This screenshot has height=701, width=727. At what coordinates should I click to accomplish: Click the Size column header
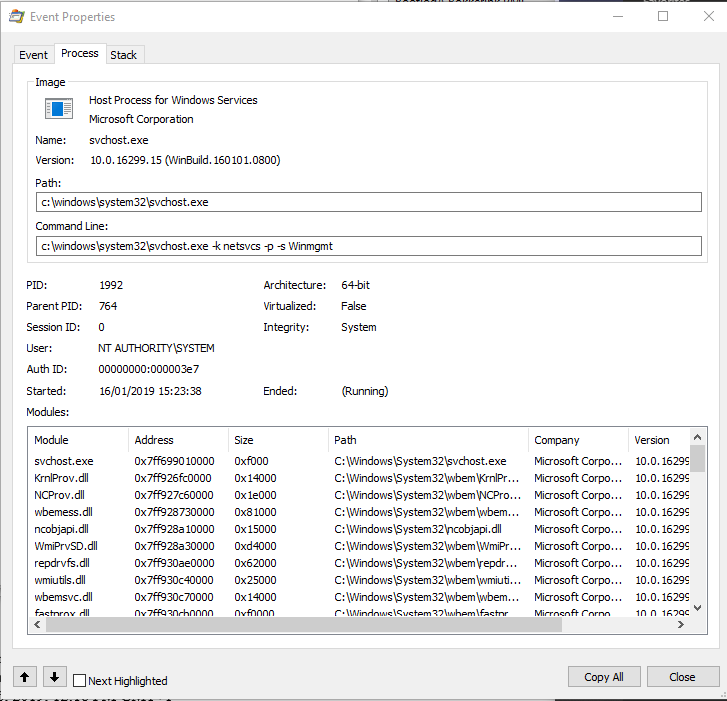[278, 440]
